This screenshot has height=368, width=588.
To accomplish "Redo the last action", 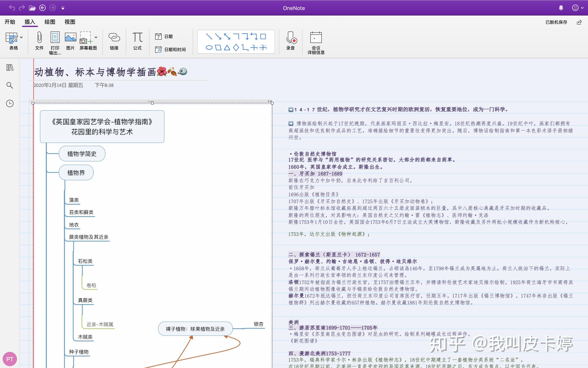I will [22, 8].
